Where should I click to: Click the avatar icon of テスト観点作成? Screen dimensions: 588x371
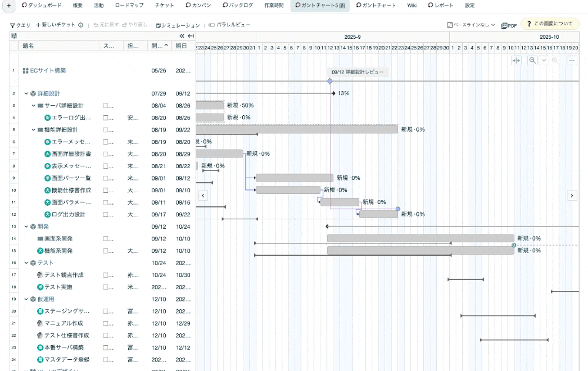click(x=40, y=275)
